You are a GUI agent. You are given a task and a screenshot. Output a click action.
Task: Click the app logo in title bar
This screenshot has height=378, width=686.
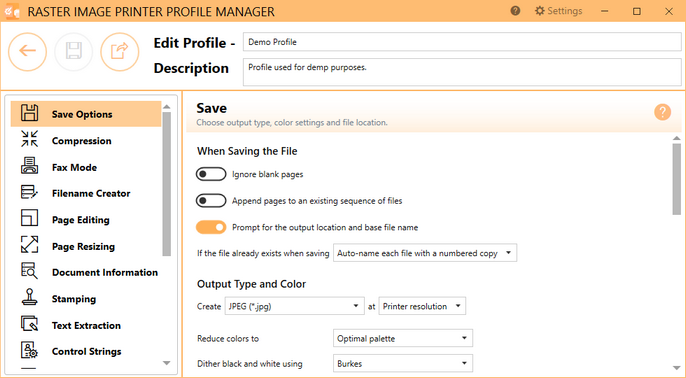click(12, 11)
